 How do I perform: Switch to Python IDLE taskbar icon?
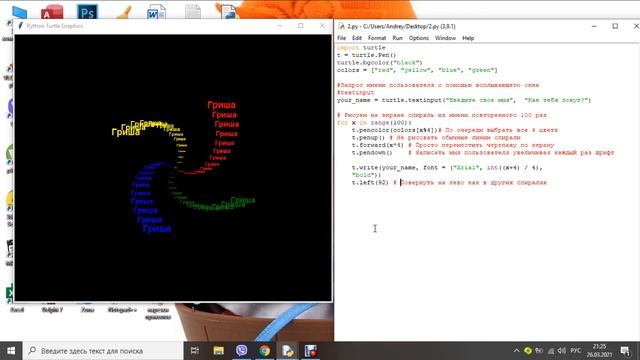tap(287, 351)
